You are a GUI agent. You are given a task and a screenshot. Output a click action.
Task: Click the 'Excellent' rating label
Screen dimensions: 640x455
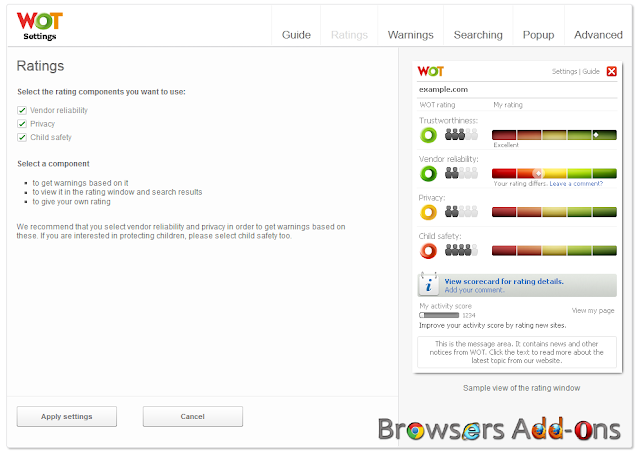tap(506, 145)
